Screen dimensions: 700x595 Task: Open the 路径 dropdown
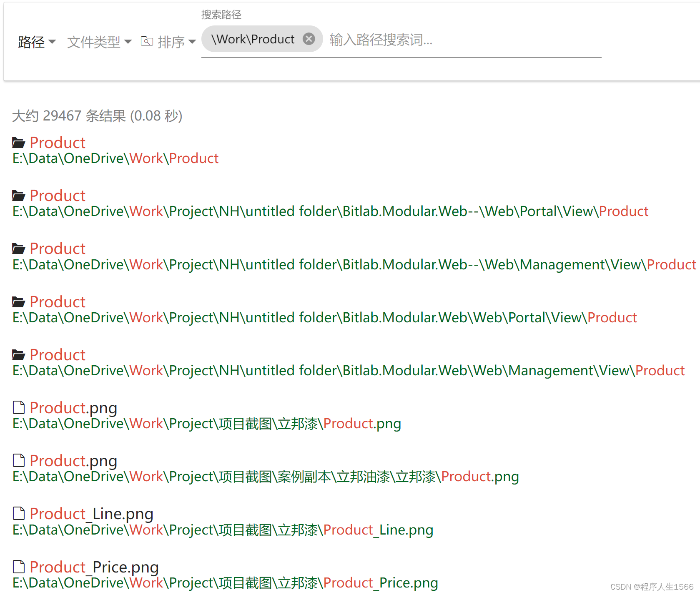[x=37, y=42]
